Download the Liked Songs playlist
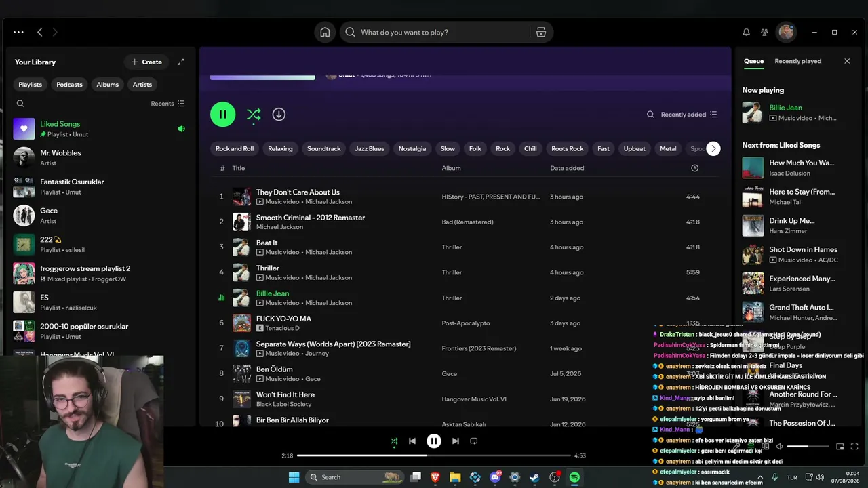Viewport: 868px width, 488px height. click(x=279, y=115)
